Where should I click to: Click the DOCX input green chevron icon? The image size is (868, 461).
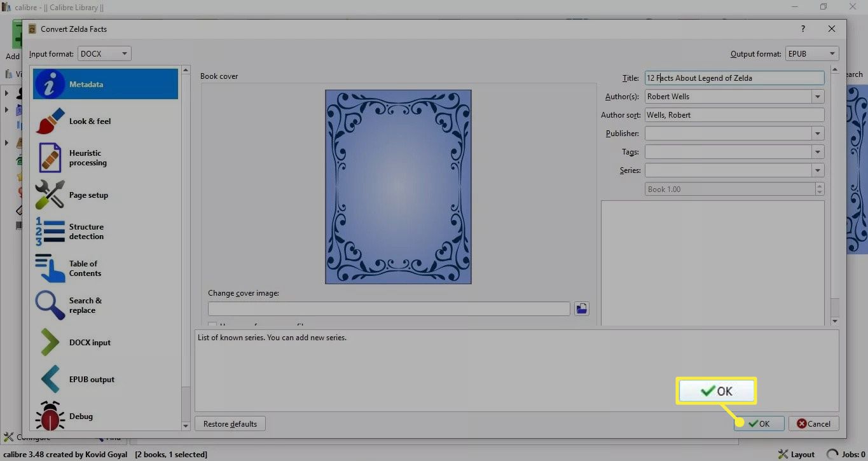(x=50, y=342)
